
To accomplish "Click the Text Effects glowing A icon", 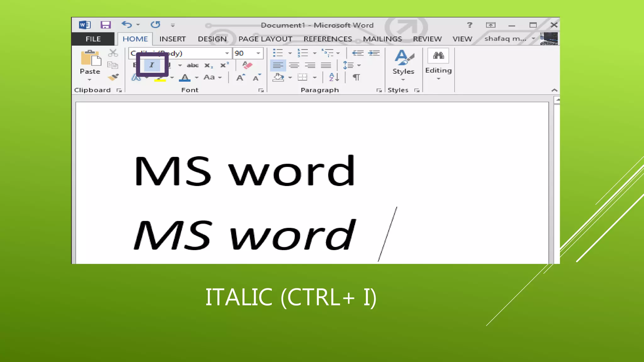I will 136,77.
